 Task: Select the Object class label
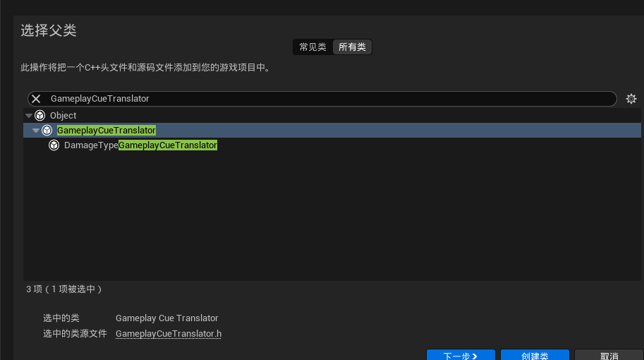[x=63, y=115]
